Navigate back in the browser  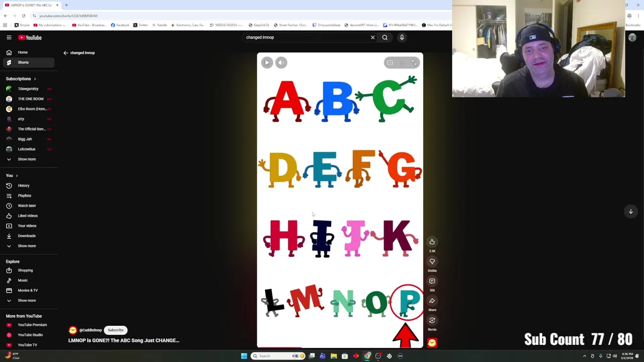click(x=5, y=16)
